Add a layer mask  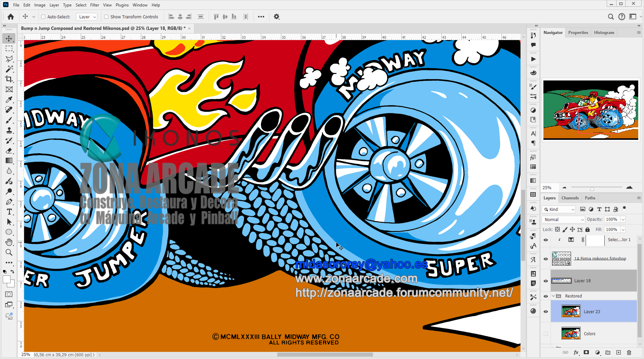(586, 353)
